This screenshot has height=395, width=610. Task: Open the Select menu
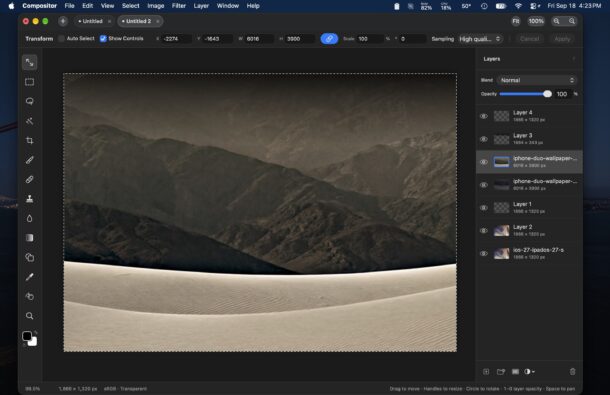[130, 6]
